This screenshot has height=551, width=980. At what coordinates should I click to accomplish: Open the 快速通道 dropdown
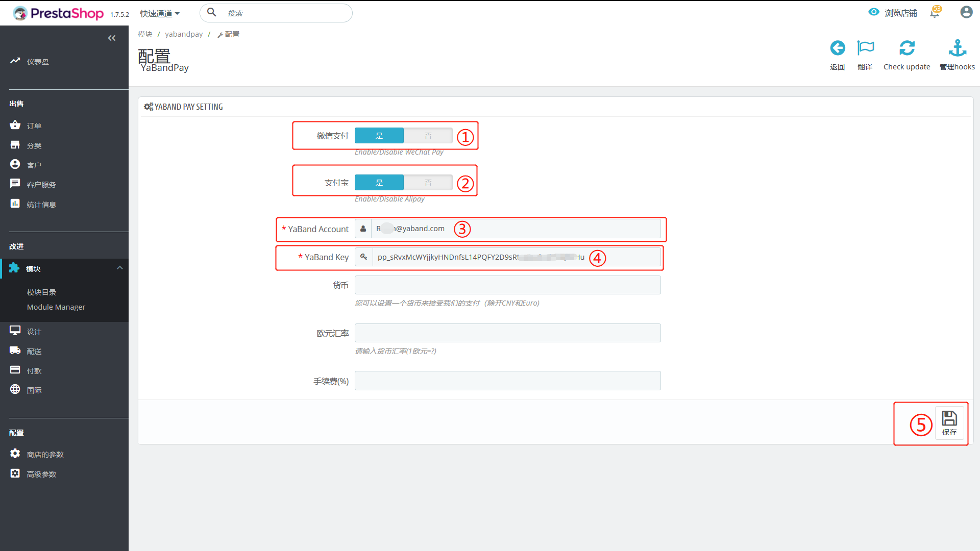point(160,14)
